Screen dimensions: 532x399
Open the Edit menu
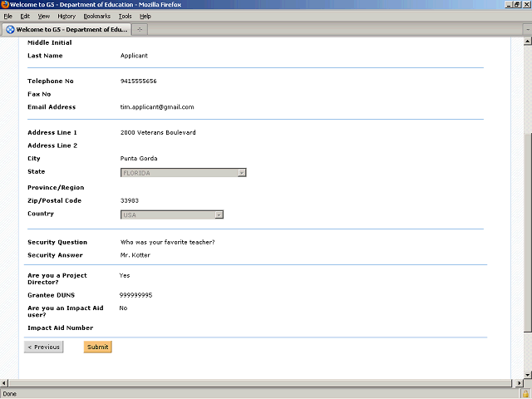25,17
